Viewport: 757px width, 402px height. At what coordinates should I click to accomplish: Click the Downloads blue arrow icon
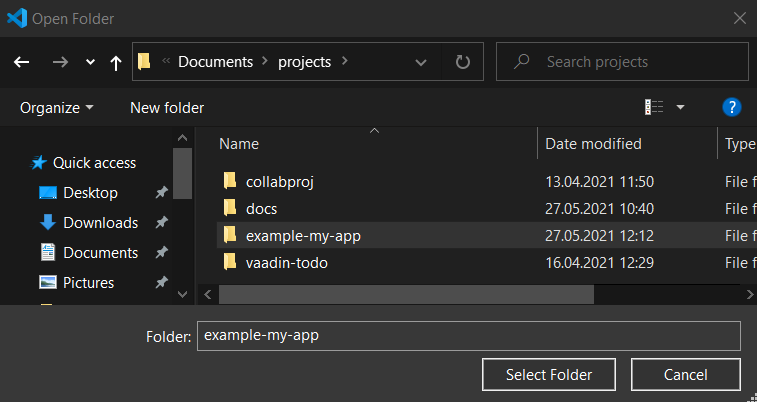pyautogui.click(x=47, y=222)
